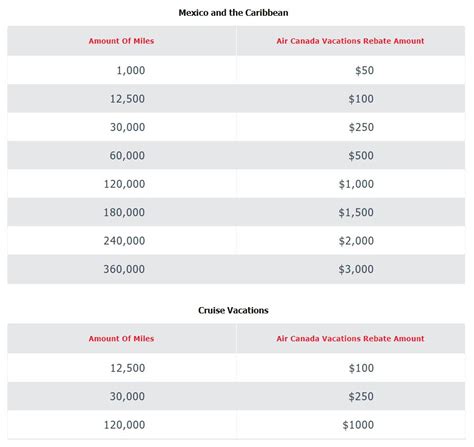
Task: Click the Cruise Vacations heading
Action: 233,310
